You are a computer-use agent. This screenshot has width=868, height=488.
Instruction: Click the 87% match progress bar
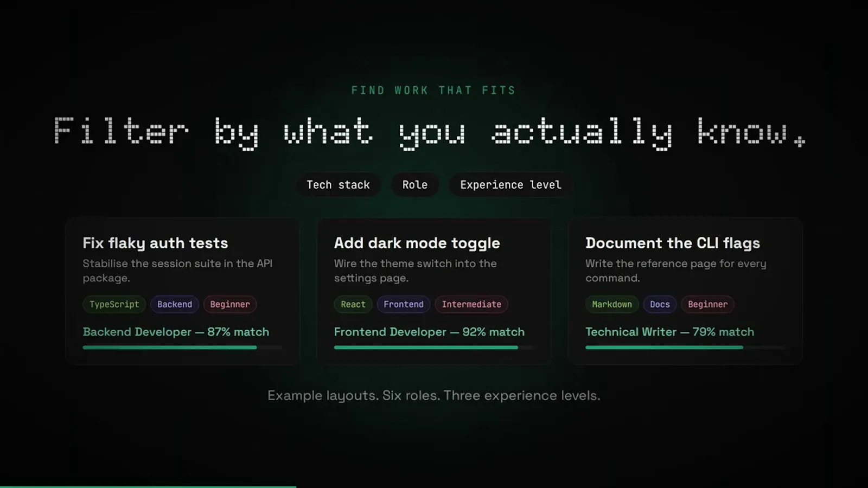tap(182, 348)
